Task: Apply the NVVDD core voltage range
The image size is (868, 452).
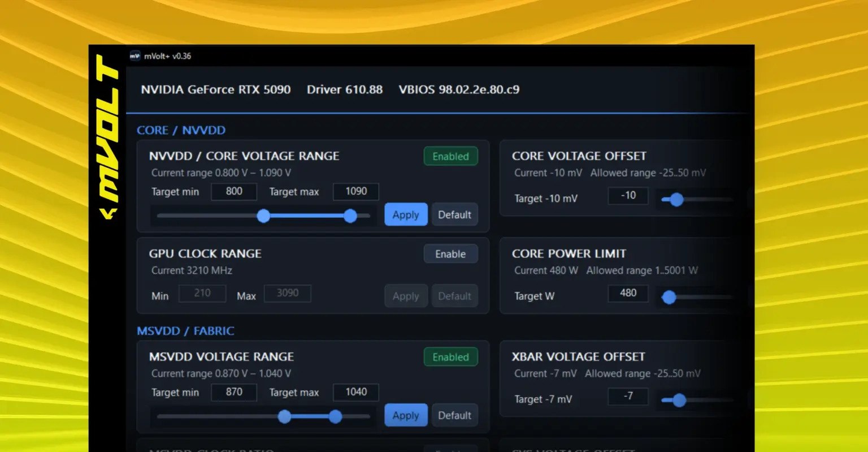Action: [x=406, y=215]
